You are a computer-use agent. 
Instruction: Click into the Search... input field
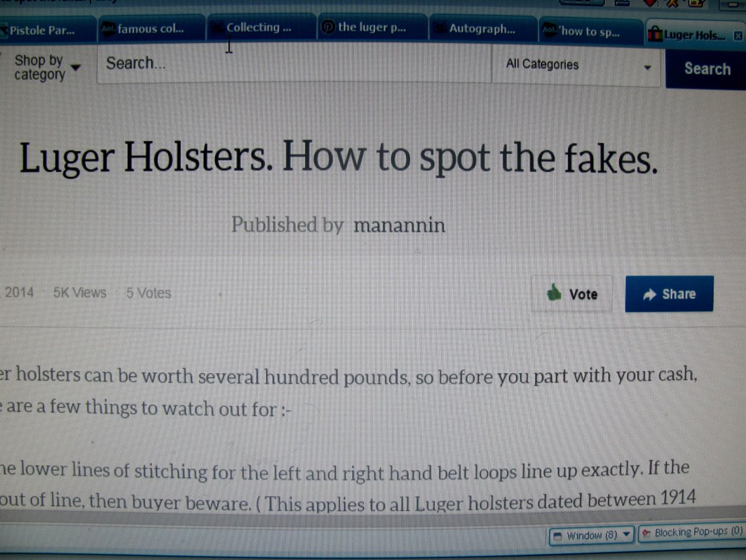tap(294, 64)
